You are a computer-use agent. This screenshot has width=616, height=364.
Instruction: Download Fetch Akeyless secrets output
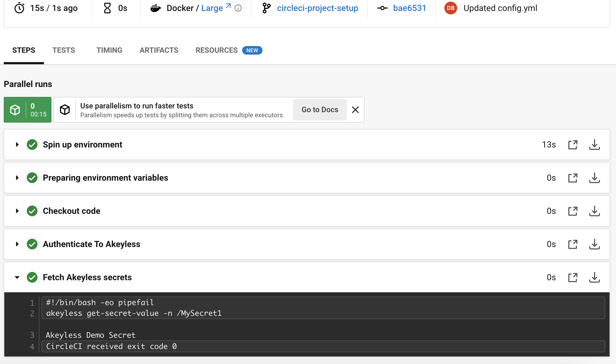(594, 277)
